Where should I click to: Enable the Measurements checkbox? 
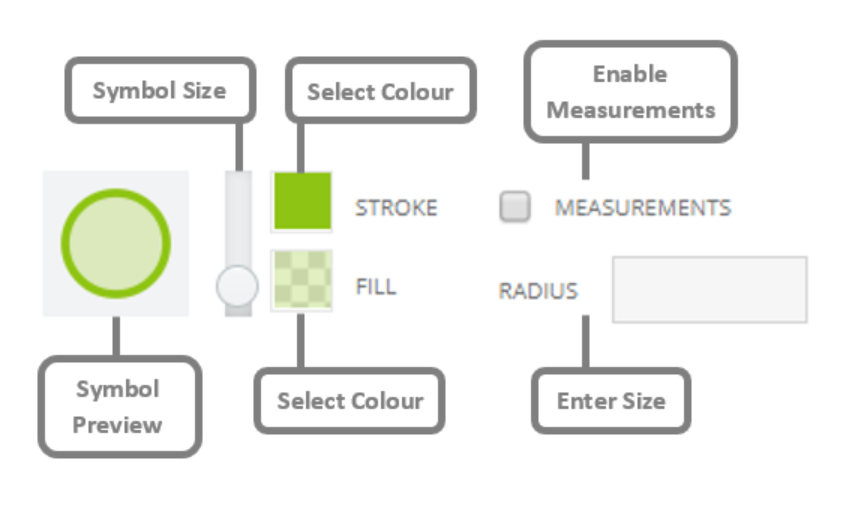point(515,206)
